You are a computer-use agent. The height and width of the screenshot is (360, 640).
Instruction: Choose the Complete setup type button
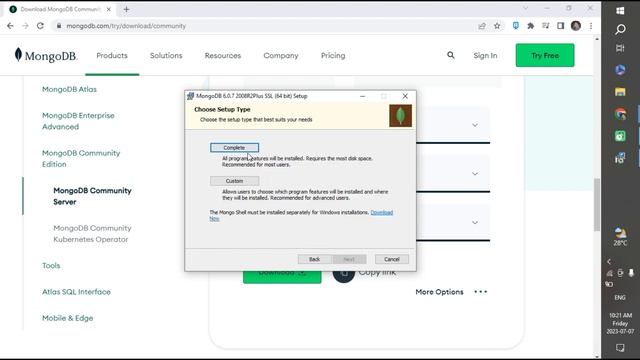pos(234,147)
